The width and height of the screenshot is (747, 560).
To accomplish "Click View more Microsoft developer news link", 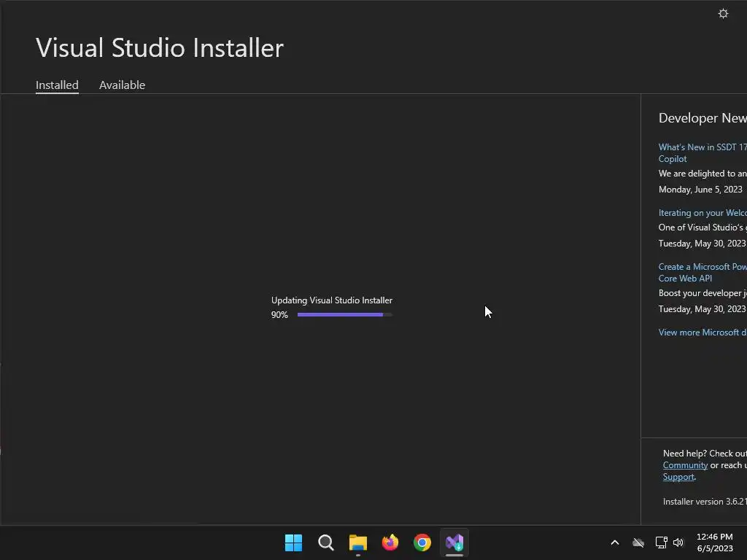I will [x=703, y=332].
